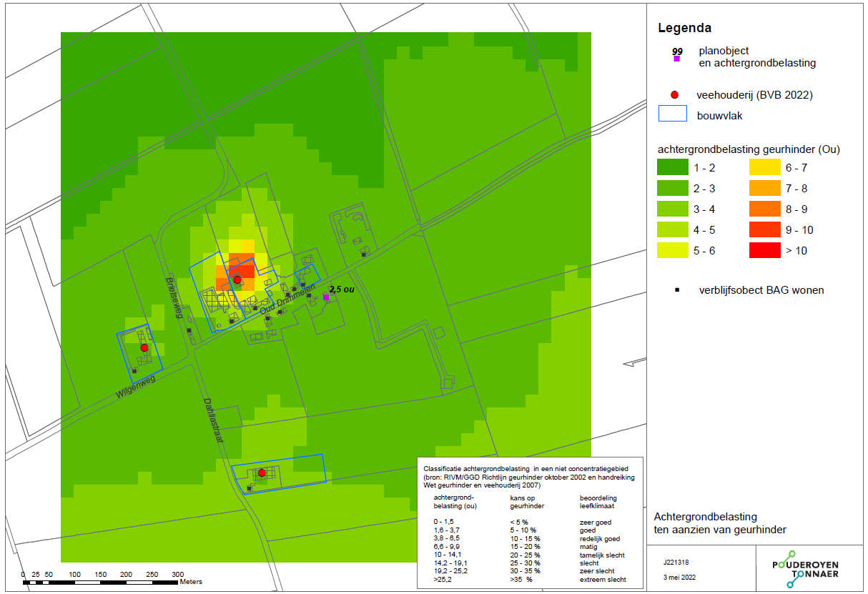This screenshot has height=594, width=868.
Task: Click the red veehouderij marker near Oud-Drimmelen
Action: pyautogui.click(x=237, y=280)
